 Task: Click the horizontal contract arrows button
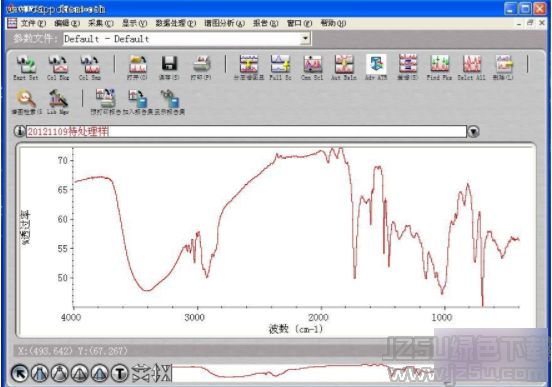pos(141,378)
